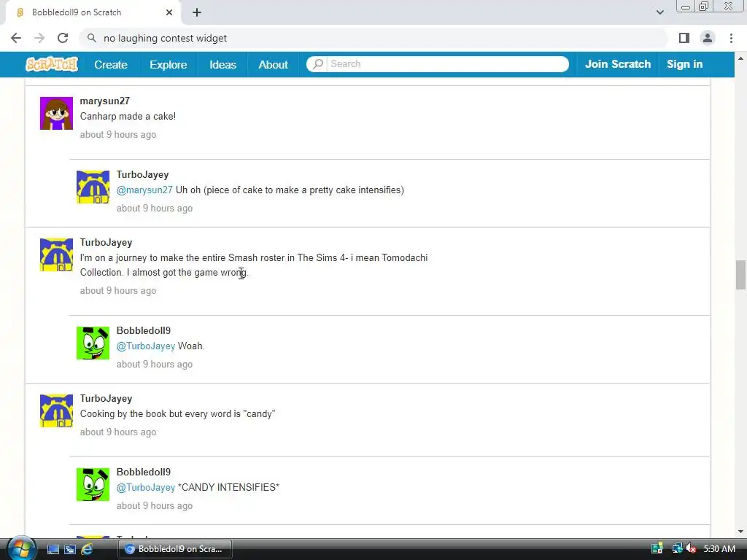Image resolution: width=747 pixels, height=560 pixels.
Task: Open the Create menu item
Action: pyautogui.click(x=111, y=64)
